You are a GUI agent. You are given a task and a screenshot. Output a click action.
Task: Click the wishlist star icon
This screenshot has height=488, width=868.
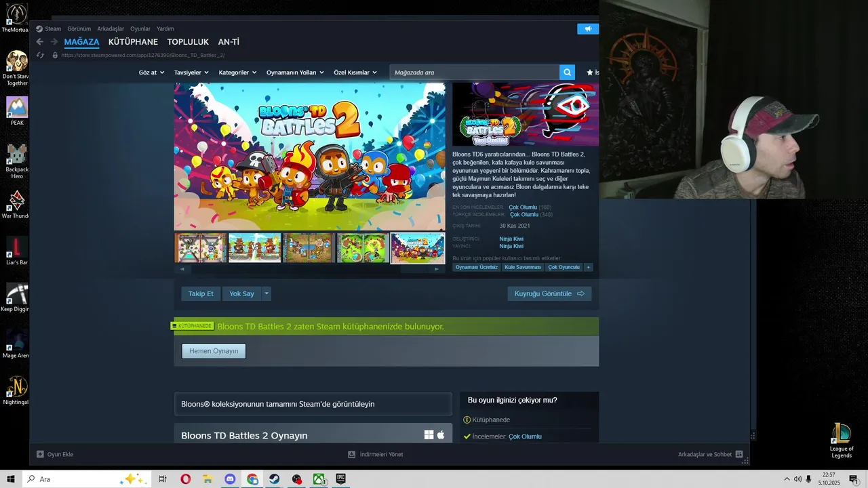pyautogui.click(x=590, y=72)
